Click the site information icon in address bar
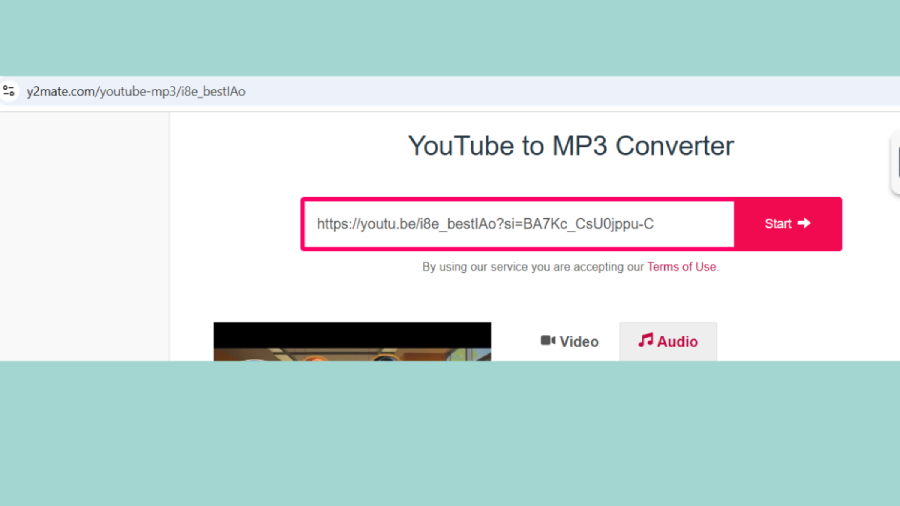Image resolution: width=900 pixels, height=506 pixels. coord(9,91)
